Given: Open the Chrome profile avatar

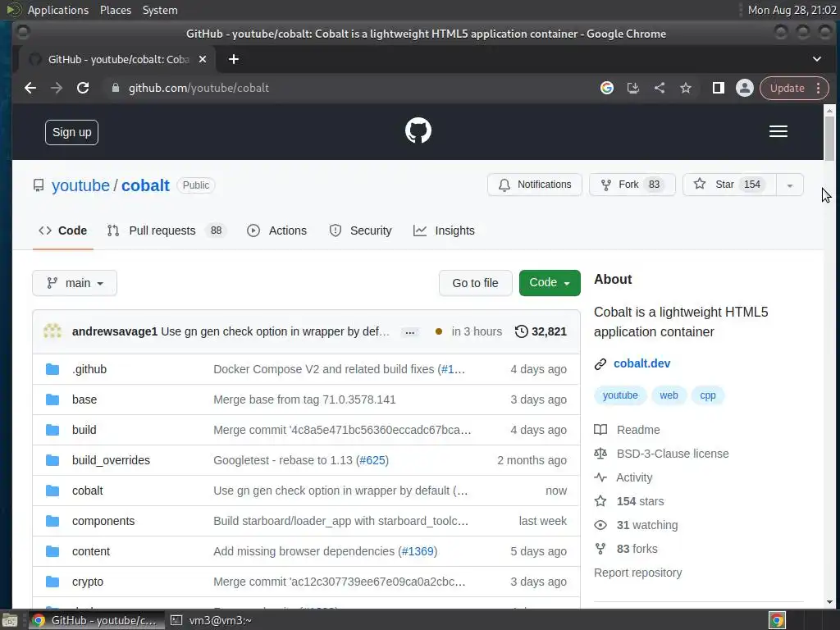Looking at the screenshot, I should pos(744,88).
